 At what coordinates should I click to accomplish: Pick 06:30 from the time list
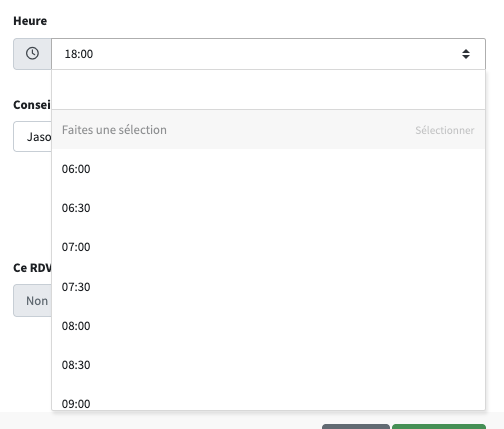coord(268,208)
